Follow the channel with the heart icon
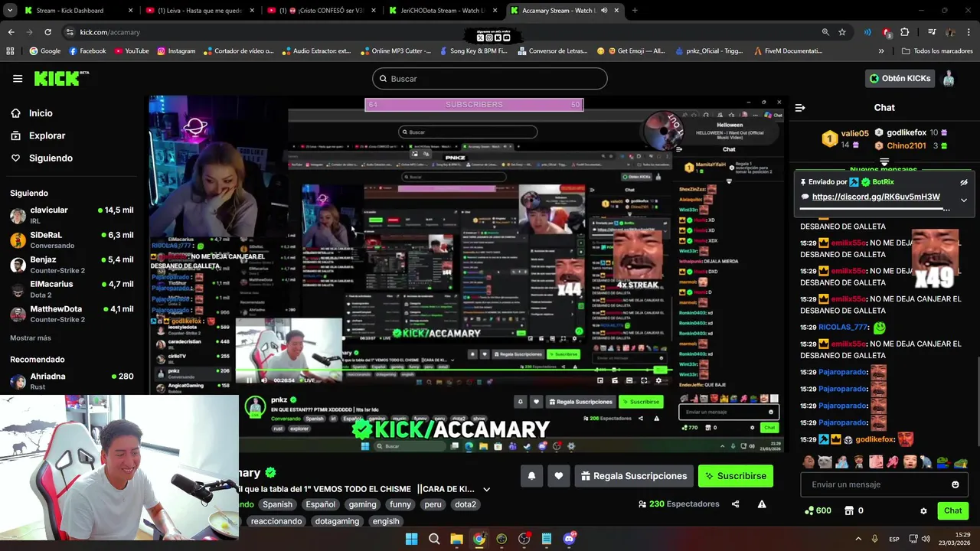The width and height of the screenshot is (980, 551). click(x=559, y=476)
